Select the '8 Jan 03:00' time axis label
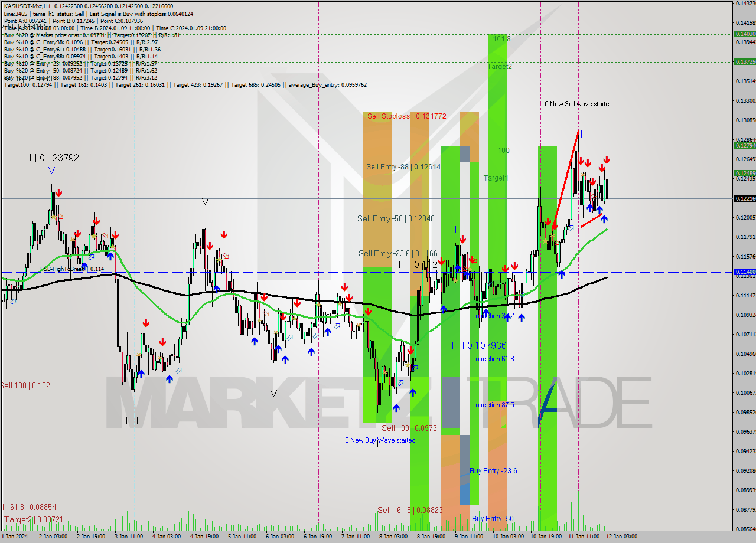Viewport: 756px width, 543px height. (393, 537)
